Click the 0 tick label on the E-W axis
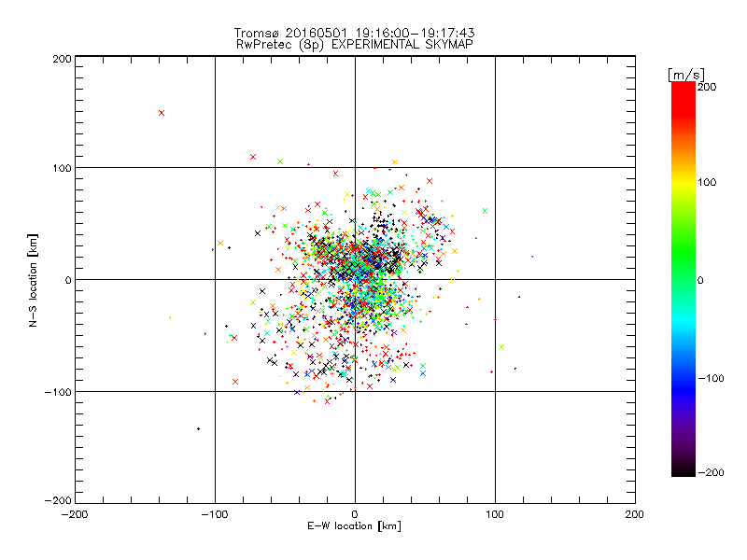Viewport: 747px width, 560px height. coord(355,514)
